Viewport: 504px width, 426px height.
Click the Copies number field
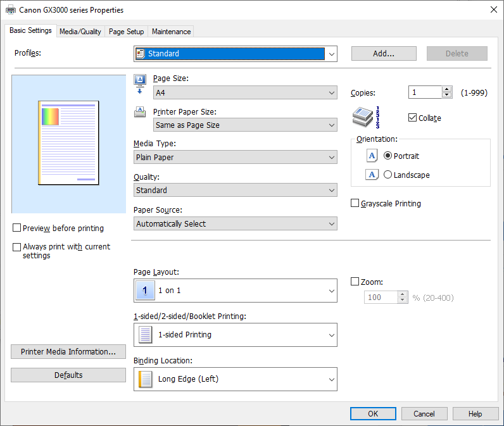coord(425,92)
